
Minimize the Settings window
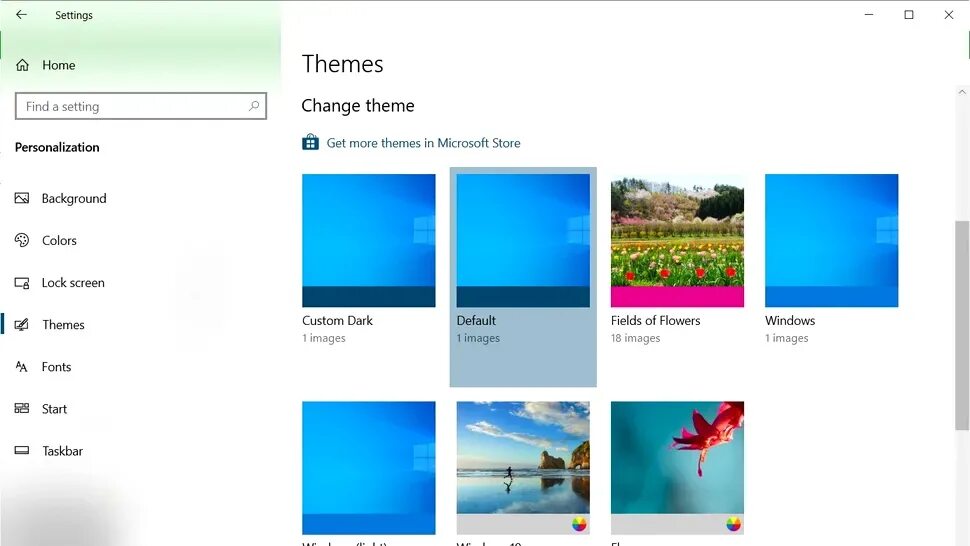[869, 14]
